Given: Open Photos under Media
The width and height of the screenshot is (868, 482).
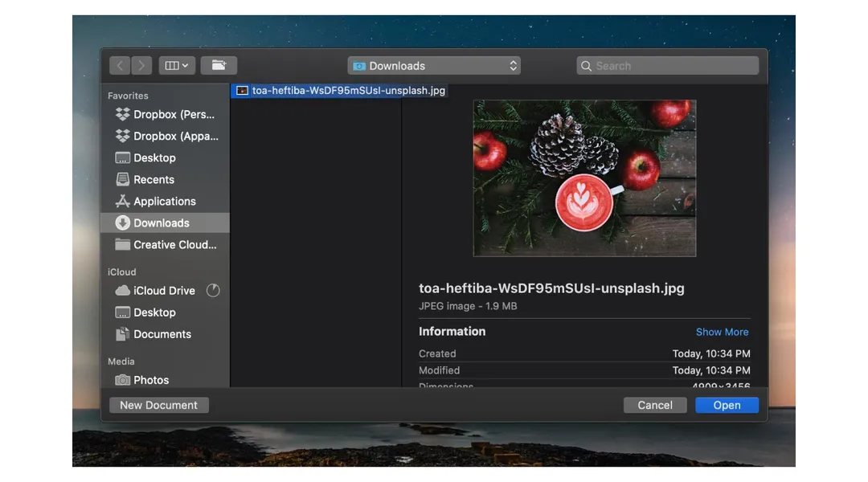Looking at the screenshot, I should pyautogui.click(x=165, y=380).
